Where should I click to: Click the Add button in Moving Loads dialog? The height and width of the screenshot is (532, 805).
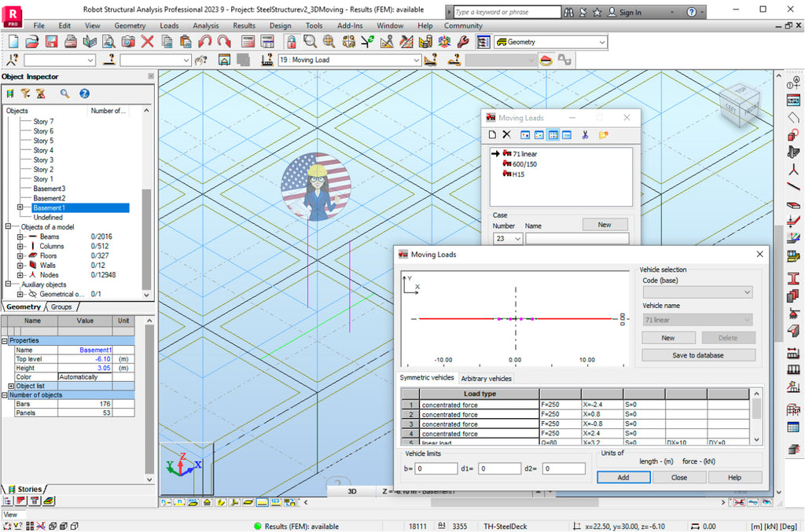[623, 477]
